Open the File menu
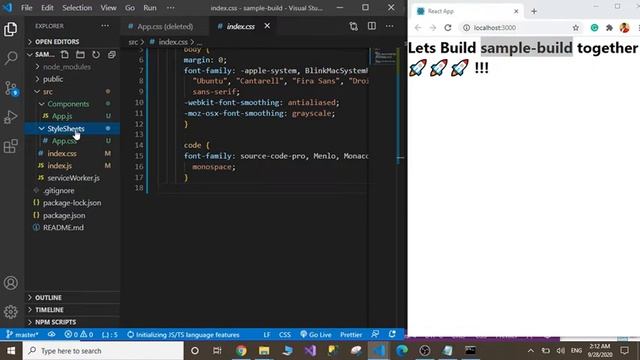The image size is (640, 360). (27, 8)
